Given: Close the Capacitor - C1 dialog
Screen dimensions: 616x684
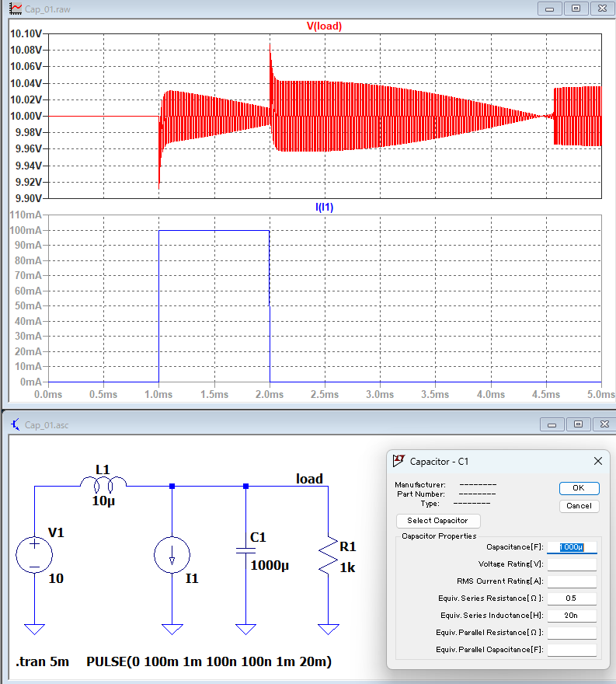Looking at the screenshot, I should [598, 461].
